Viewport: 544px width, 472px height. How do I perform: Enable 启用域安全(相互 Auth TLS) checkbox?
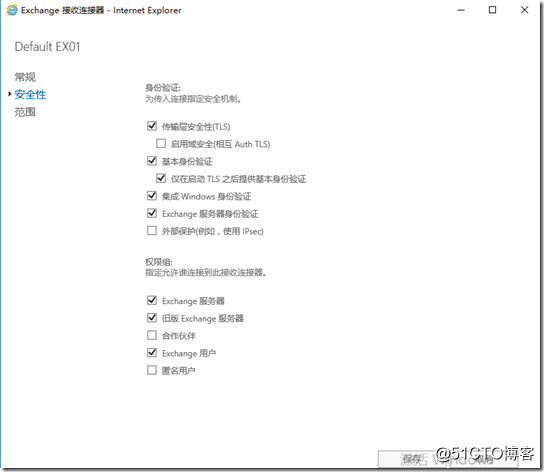pyautogui.click(x=161, y=143)
